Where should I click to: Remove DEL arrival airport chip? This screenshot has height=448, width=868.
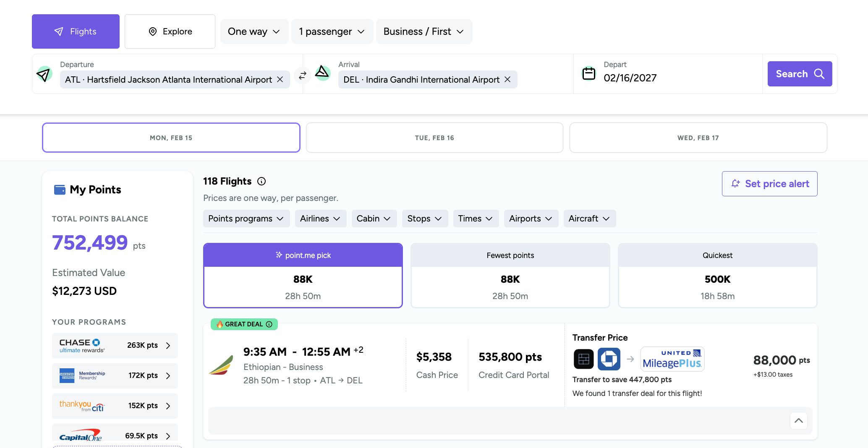click(507, 79)
